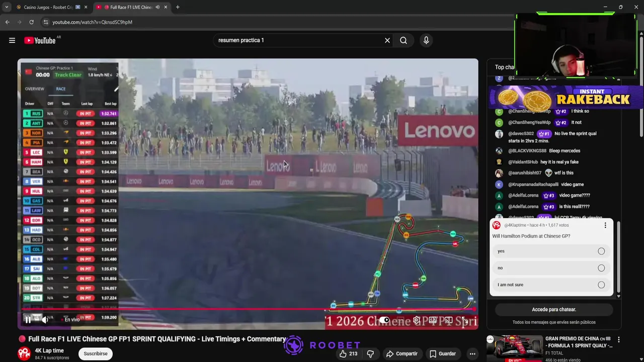Click chat user @BLACKVIKNGS88 name
This screenshot has height=362, width=644.
527,151
